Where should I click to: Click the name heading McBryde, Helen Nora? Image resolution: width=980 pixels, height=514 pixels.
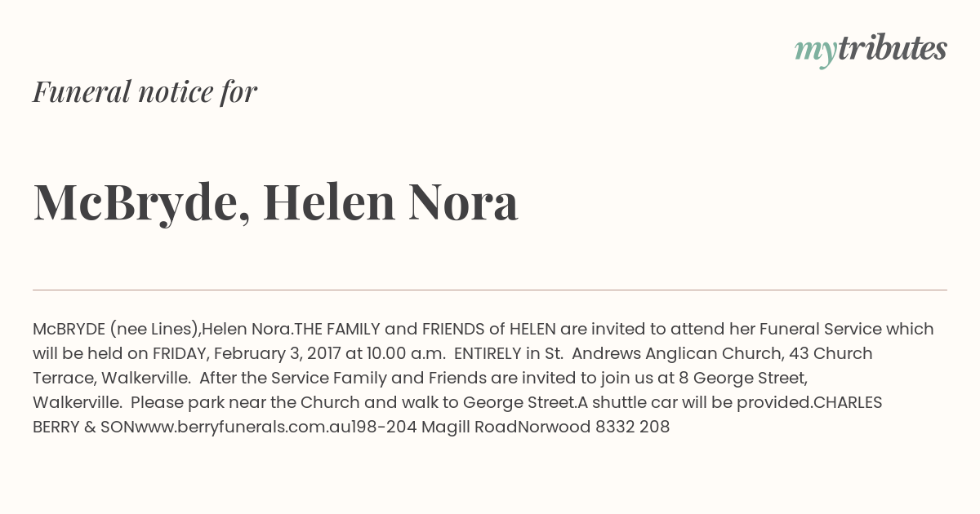coord(275,202)
